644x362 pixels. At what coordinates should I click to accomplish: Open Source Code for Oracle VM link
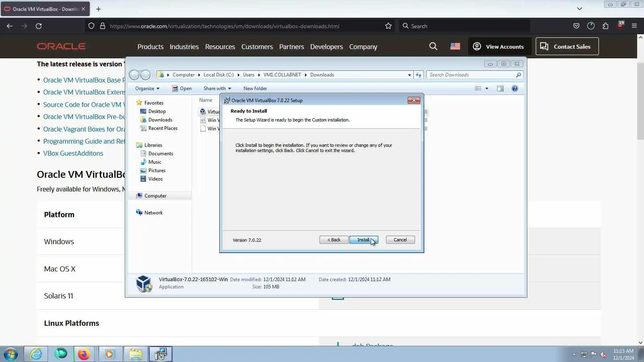coord(84,105)
